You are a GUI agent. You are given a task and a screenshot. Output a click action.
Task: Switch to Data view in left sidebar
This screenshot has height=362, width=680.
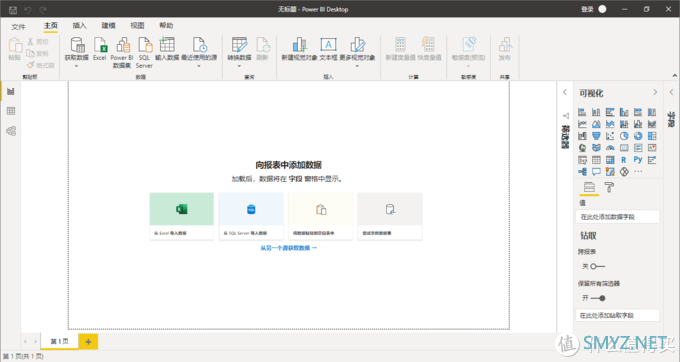click(x=11, y=111)
